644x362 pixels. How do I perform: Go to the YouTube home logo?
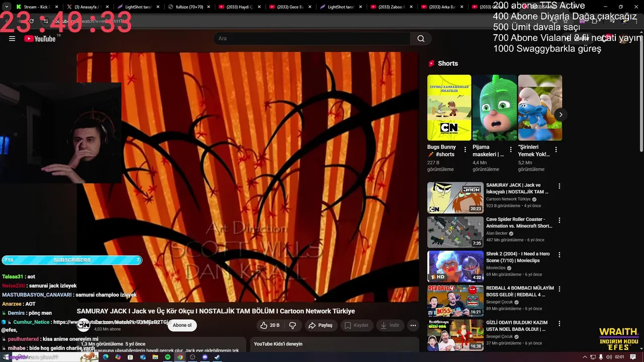(x=40, y=39)
